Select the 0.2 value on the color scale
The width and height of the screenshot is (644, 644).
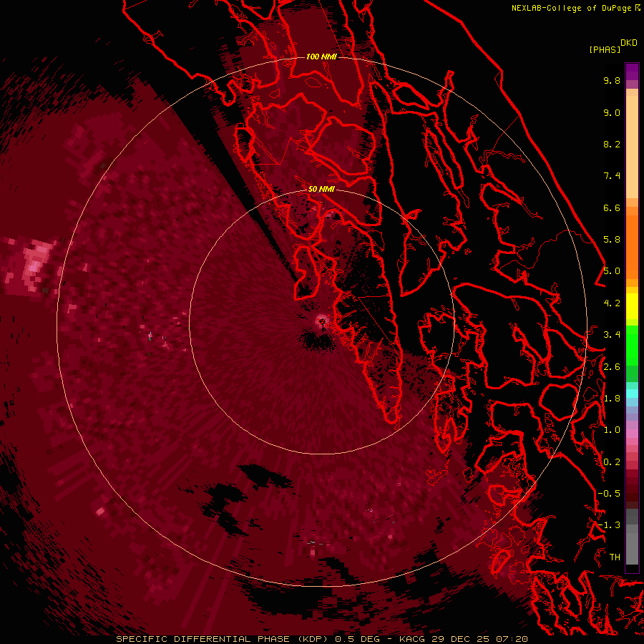coord(612,462)
